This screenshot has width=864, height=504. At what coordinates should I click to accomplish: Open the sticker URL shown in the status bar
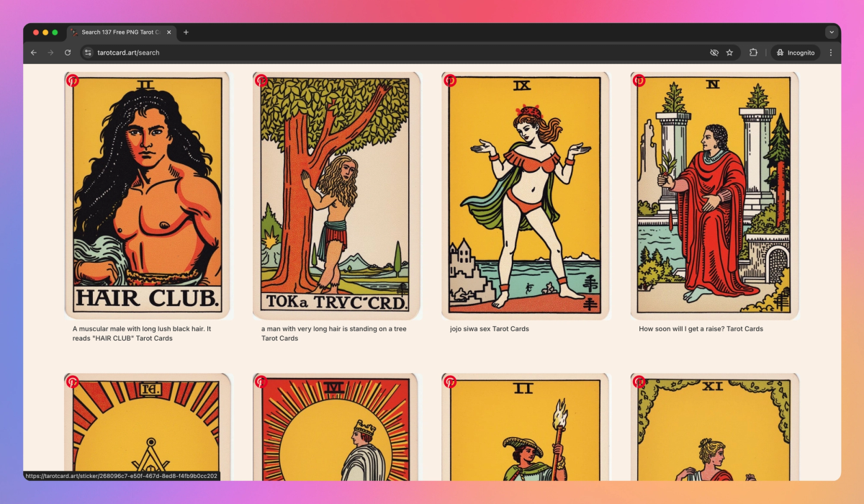[119, 476]
